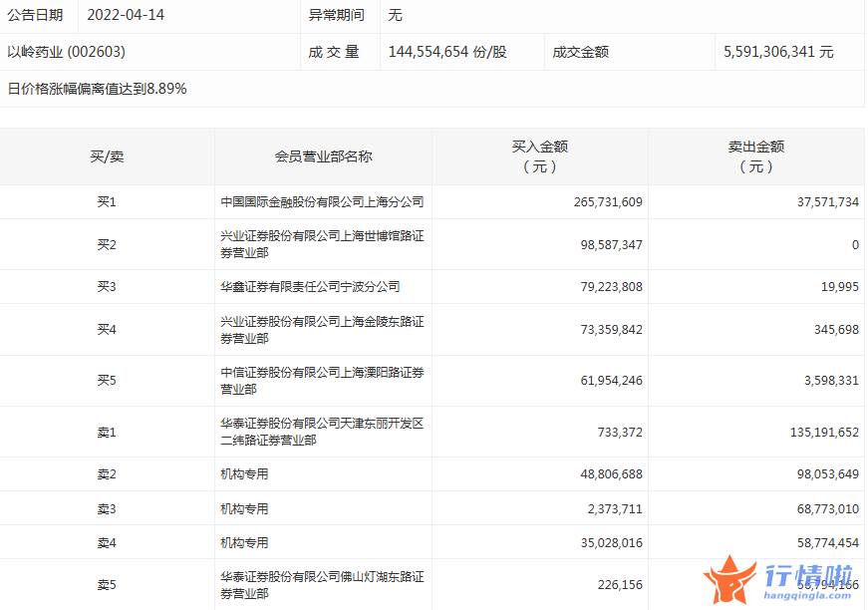Screen dimensions: 868x610
Task: Click buy amount 48,806,688
Action: point(611,474)
